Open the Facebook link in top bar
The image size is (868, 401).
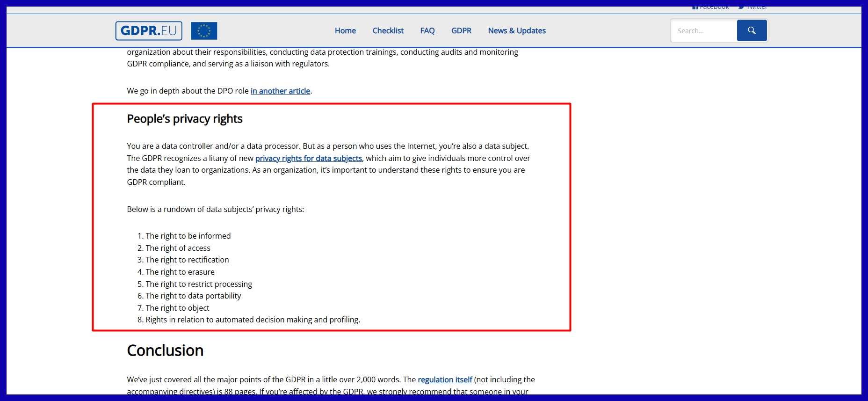tap(711, 7)
